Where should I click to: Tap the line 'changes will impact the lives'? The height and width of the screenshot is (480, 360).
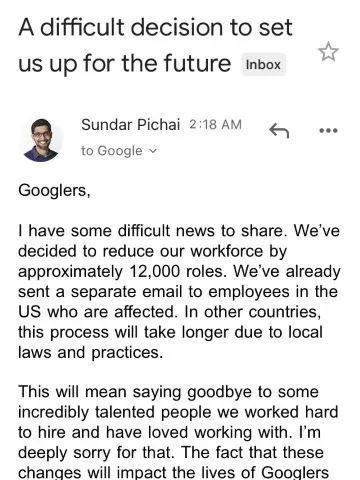click(x=173, y=473)
